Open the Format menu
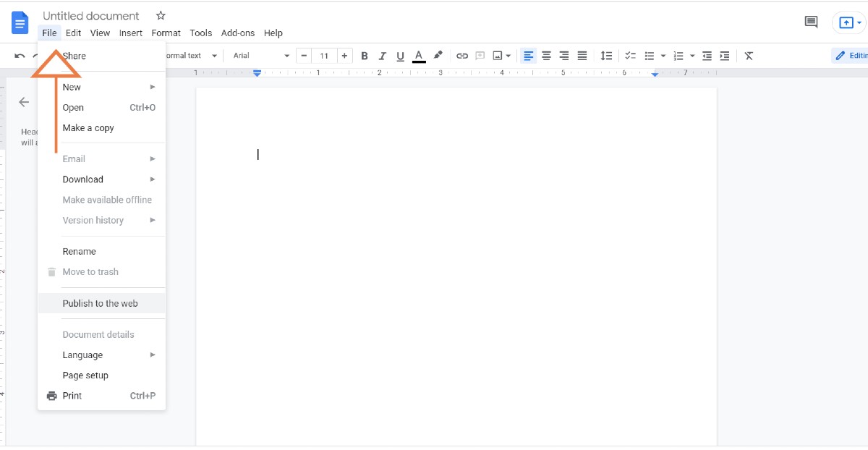Image resolution: width=868 pixels, height=450 pixels. (x=166, y=33)
